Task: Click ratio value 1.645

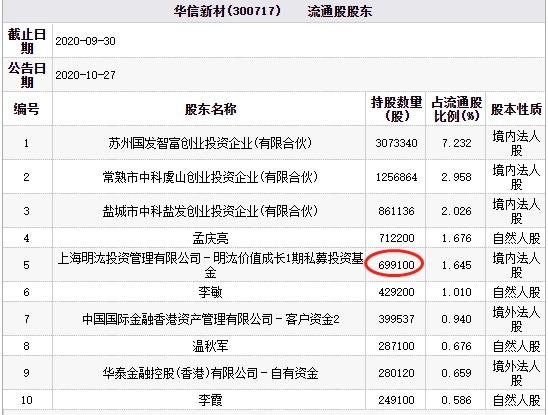Action: point(456,265)
